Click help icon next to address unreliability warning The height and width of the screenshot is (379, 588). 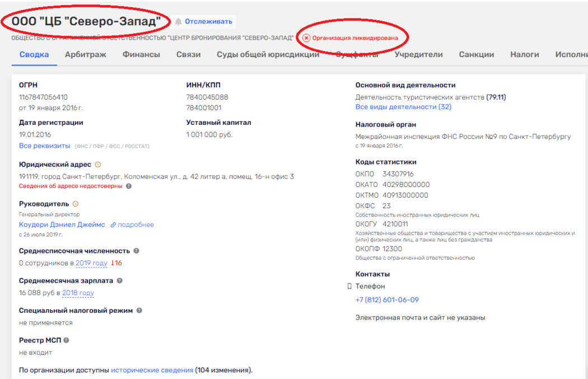(129, 186)
